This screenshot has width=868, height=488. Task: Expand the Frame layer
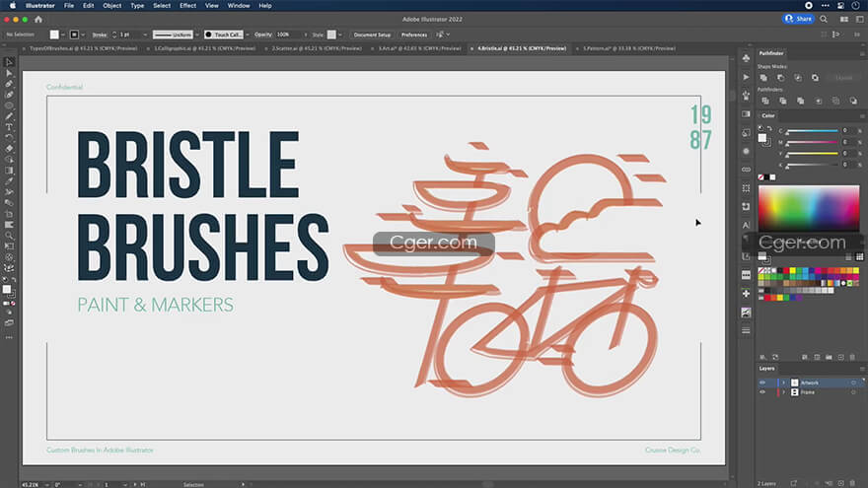[783, 392]
